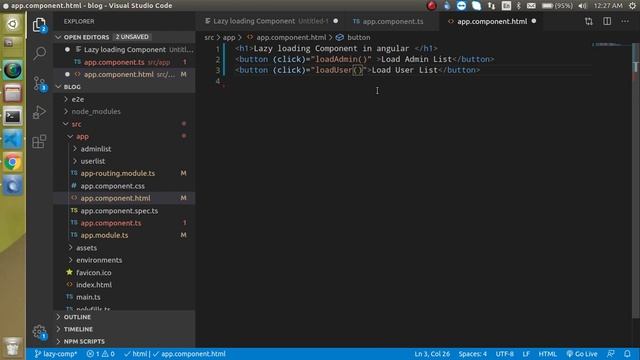Open the Extensions view in the activity bar
640x360 pixels.
click(39, 141)
